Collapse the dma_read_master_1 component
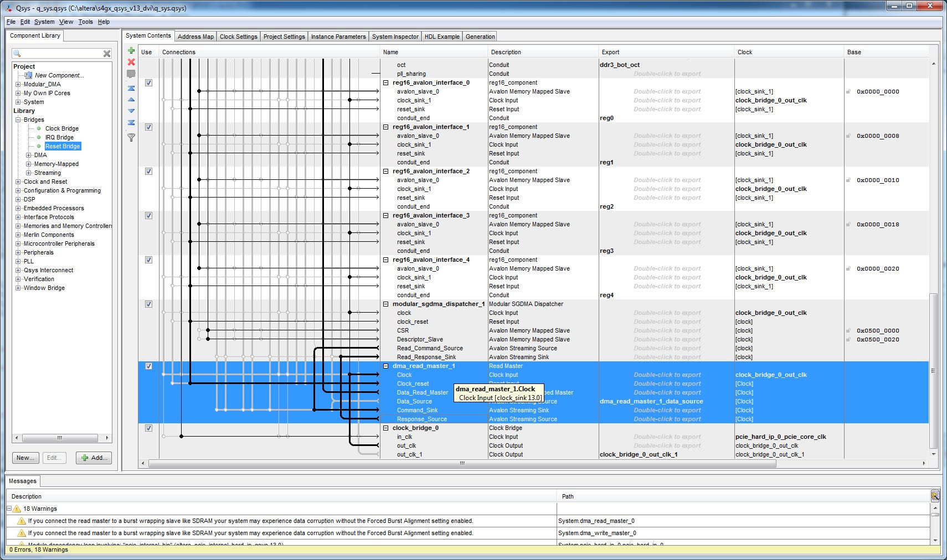The width and height of the screenshot is (947, 560). coord(386,366)
